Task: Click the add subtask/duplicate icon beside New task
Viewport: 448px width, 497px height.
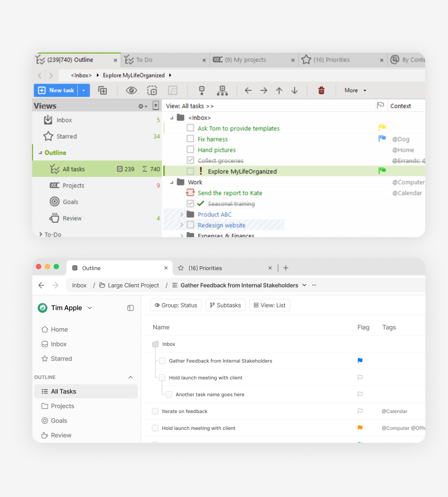Action: [102, 90]
